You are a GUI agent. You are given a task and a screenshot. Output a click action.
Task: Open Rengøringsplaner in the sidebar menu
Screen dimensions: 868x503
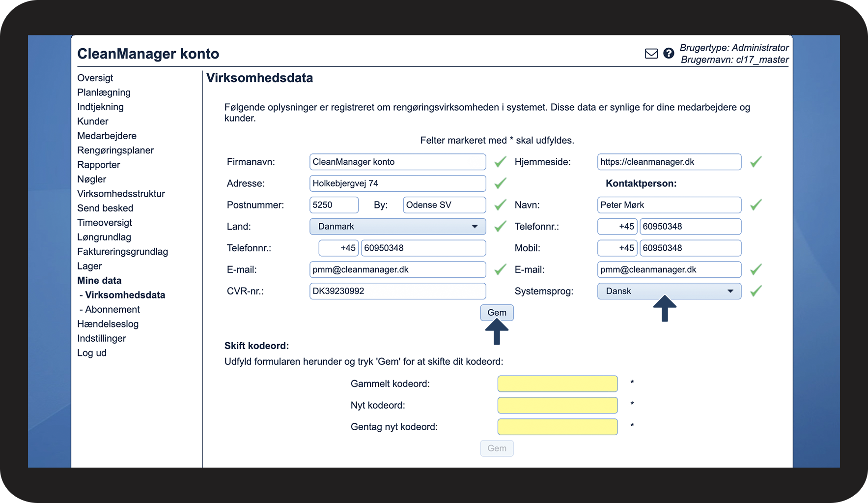(x=115, y=150)
